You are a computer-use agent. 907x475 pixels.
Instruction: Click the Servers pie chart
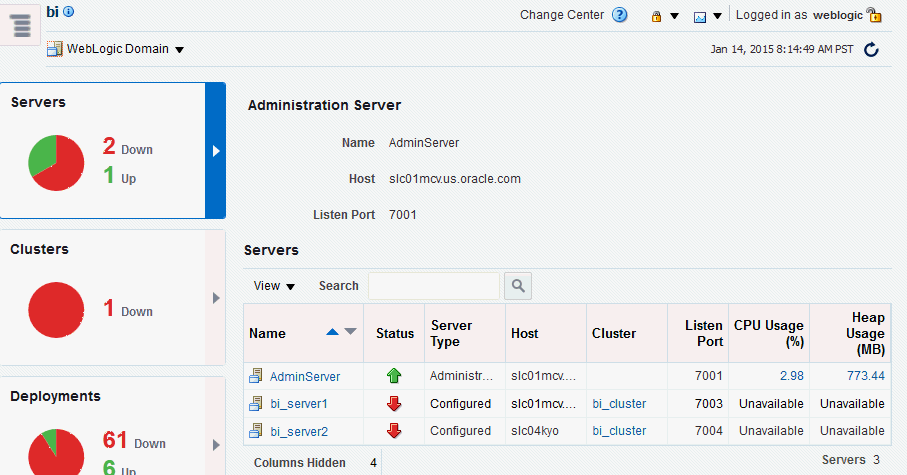pos(56,163)
